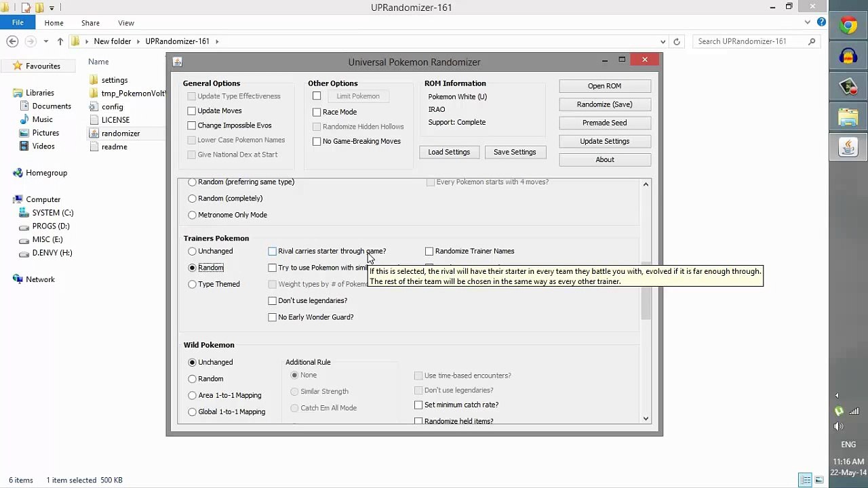
Task: Open Explorer help question mark
Action: coord(821,23)
